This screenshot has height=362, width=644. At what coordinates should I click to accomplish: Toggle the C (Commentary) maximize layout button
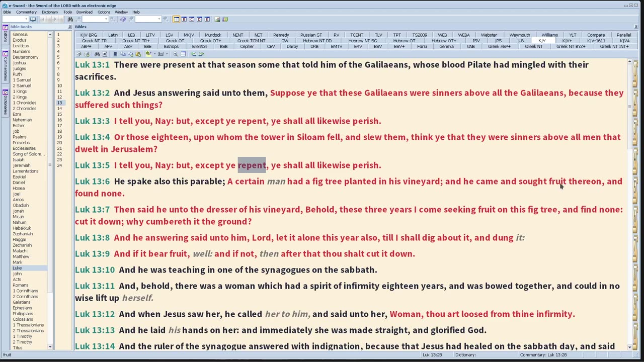[x=192, y=19]
